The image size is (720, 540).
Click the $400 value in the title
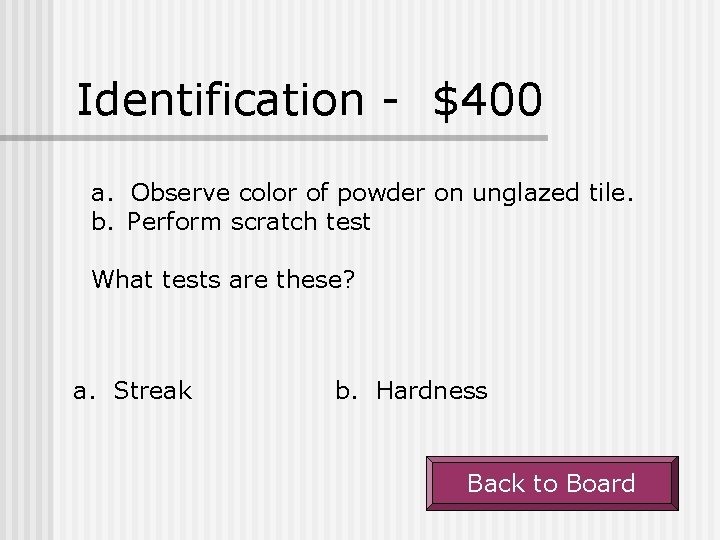(x=488, y=100)
